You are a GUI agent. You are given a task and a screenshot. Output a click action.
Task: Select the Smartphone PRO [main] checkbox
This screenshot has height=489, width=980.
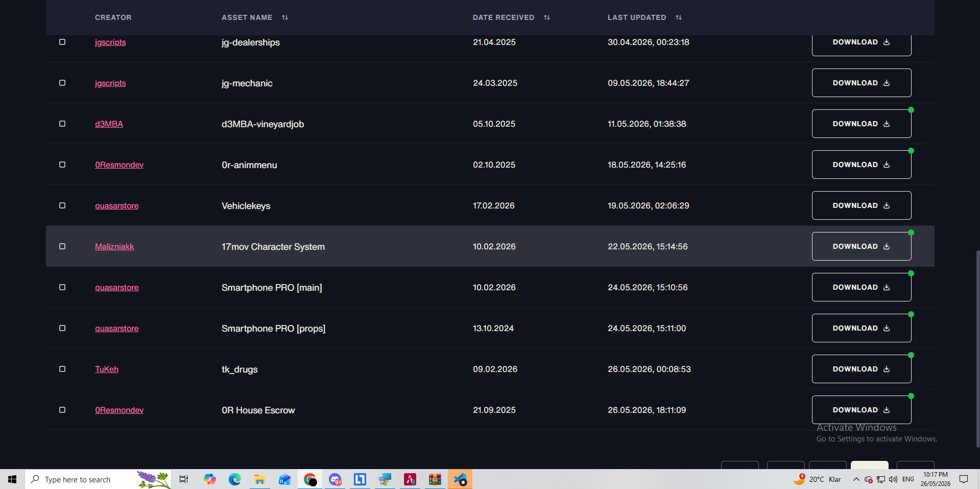point(62,287)
